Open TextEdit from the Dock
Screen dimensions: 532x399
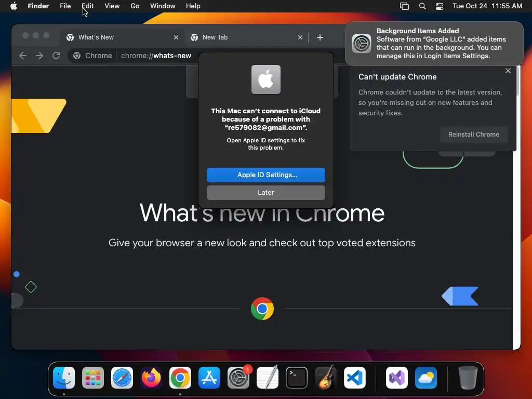click(x=268, y=378)
